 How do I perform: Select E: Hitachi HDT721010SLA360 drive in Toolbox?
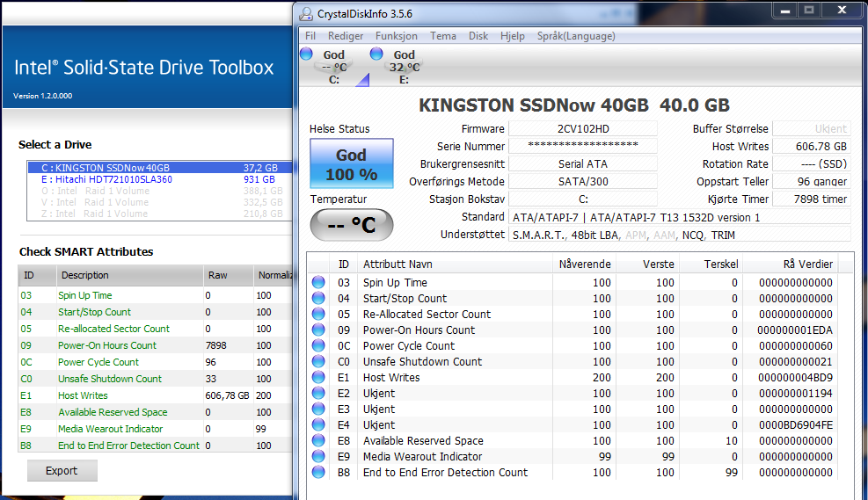[x=159, y=179]
